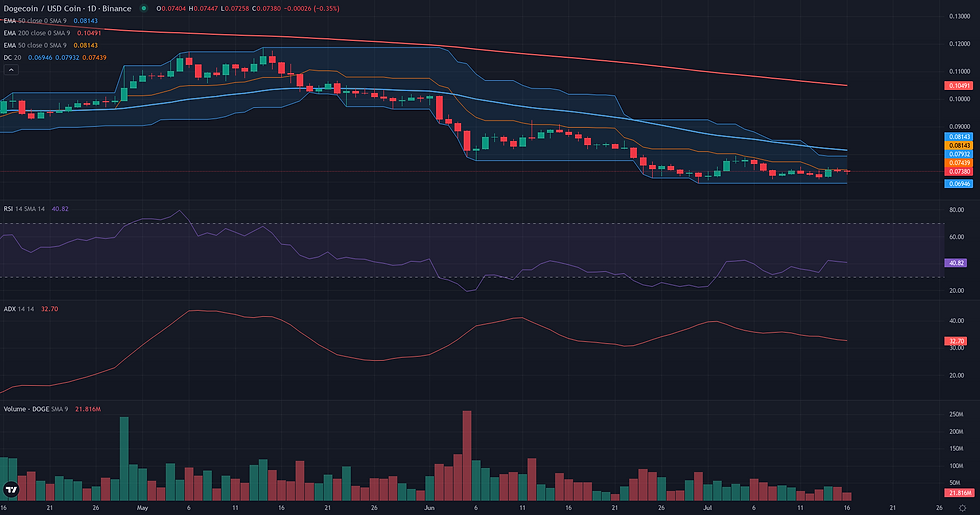Click the low price value L0.07258
The width and height of the screenshot is (980, 515).
235,9
